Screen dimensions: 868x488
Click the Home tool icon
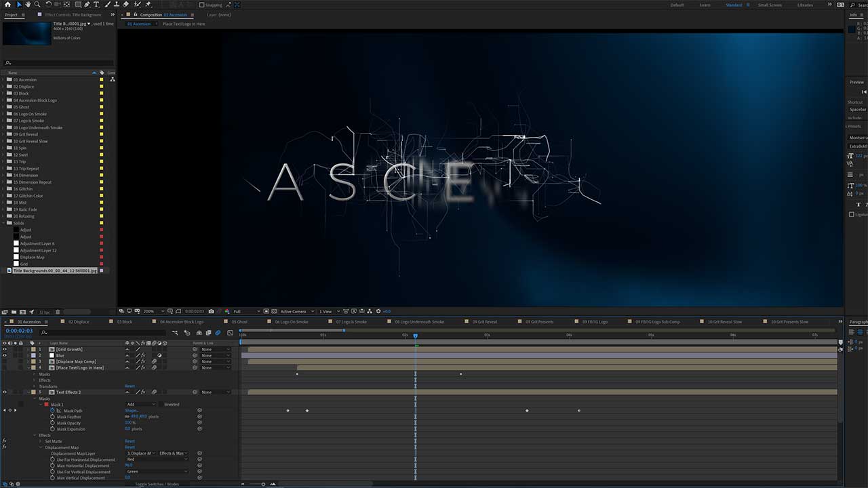click(x=7, y=5)
